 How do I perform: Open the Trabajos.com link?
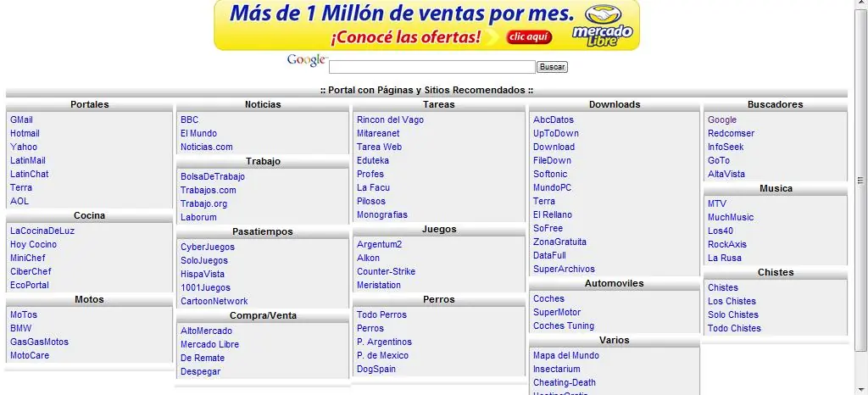(209, 191)
